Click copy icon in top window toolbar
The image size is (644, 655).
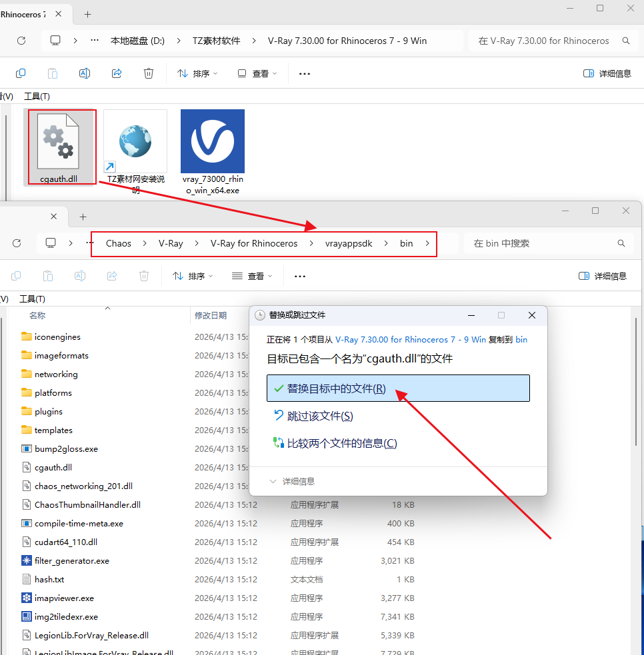click(x=21, y=73)
